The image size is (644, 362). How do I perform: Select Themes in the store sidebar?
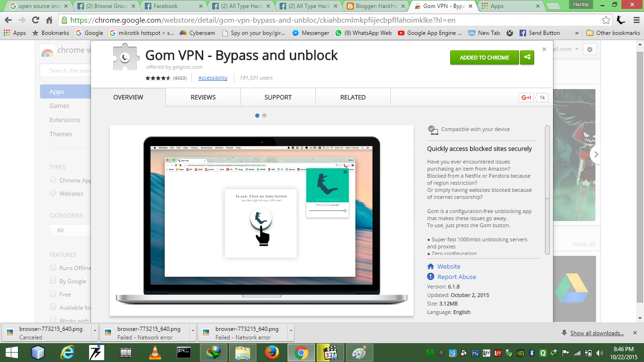click(x=61, y=134)
